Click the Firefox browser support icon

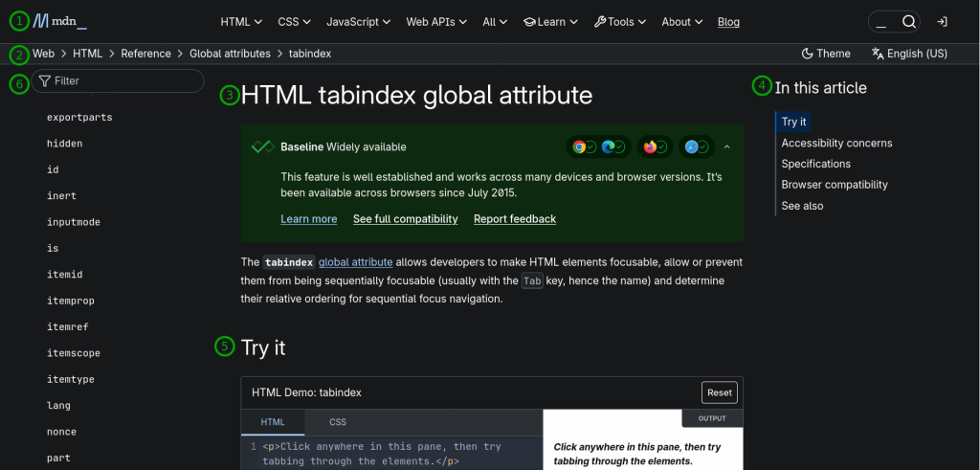point(650,146)
